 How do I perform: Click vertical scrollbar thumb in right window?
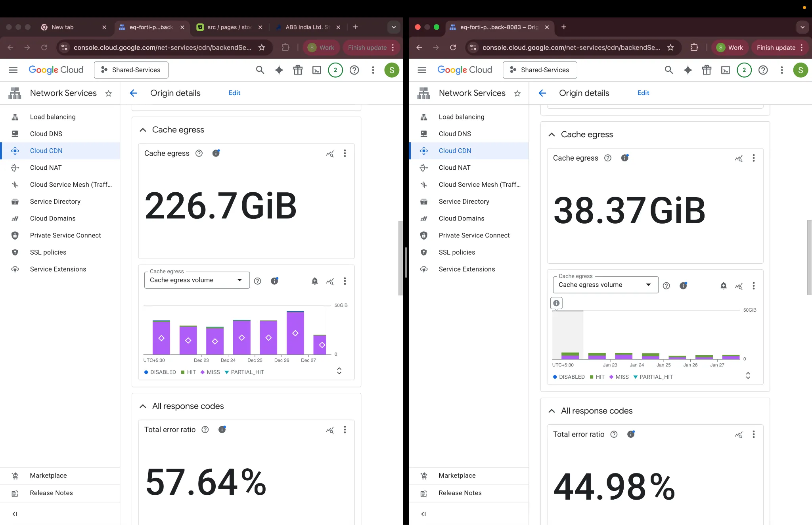pyautogui.click(x=809, y=257)
